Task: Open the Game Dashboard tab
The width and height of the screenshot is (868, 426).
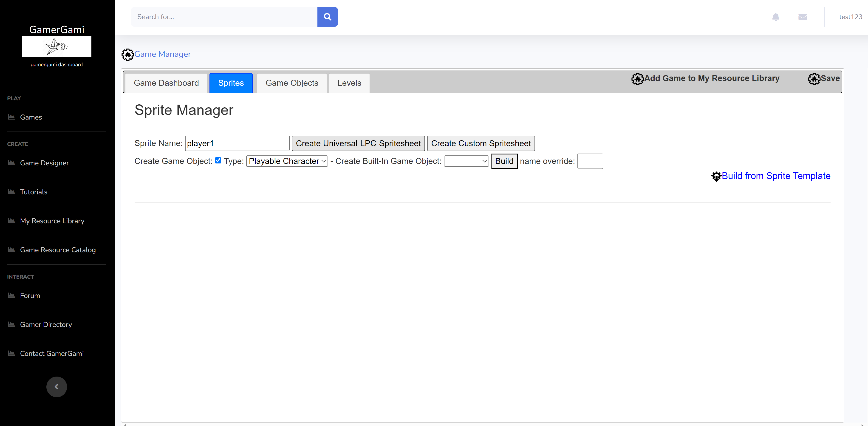Action: pyautogui.click(x=166, y=83)
